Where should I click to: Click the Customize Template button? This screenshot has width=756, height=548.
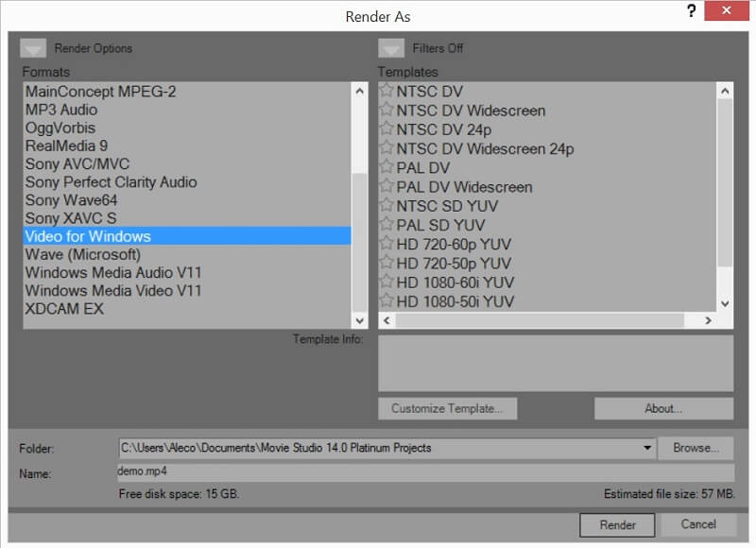(x=447, y=409)
